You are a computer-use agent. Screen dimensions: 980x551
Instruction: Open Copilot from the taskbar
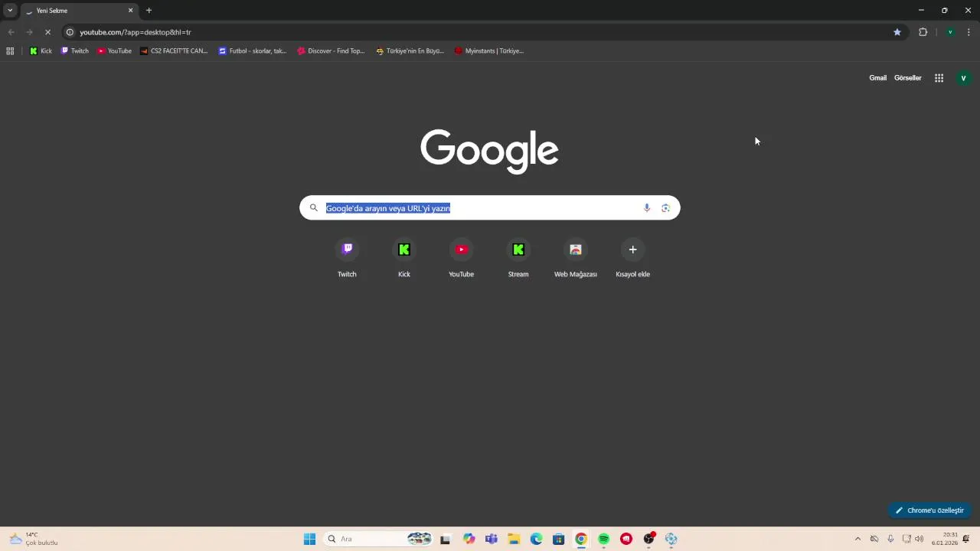469,539
